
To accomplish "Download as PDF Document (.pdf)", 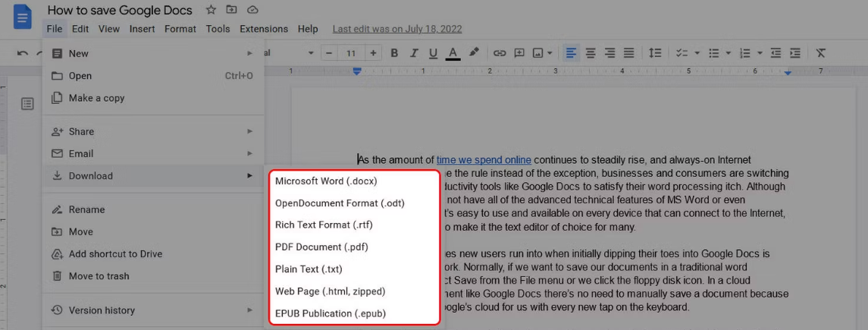I will tap(354, 247).
